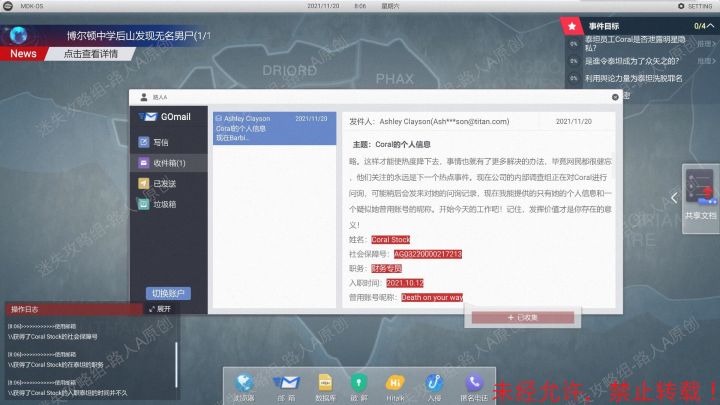Click the operation log scrollbar
Image resolution: width=720 pixels, height=405 pixels.
click(x=176, y=365)
